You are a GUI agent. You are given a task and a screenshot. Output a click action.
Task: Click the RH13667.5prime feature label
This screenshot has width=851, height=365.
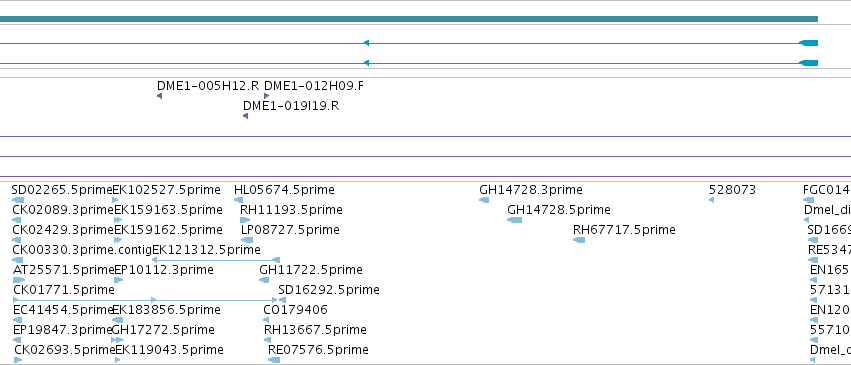click(315, 330)
